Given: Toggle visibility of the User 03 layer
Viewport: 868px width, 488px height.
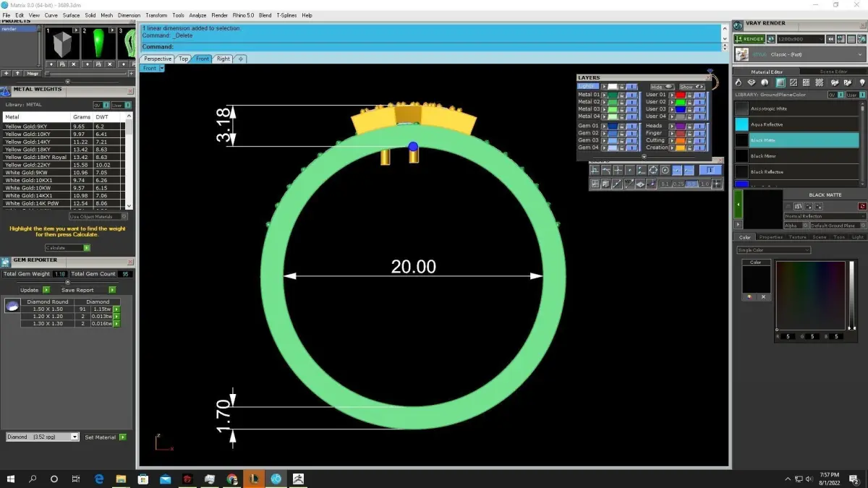Looking at the screenshot, I should point(699,109).
